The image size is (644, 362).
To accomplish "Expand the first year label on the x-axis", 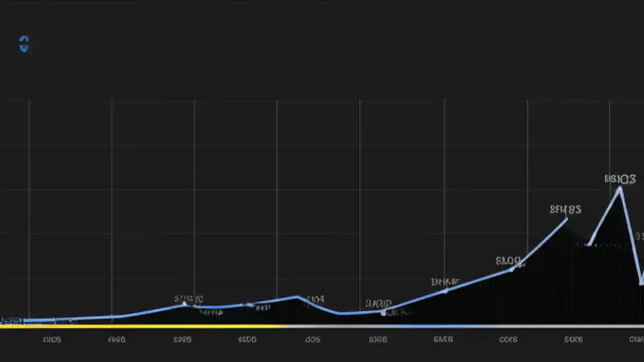I will coord(52,339).
